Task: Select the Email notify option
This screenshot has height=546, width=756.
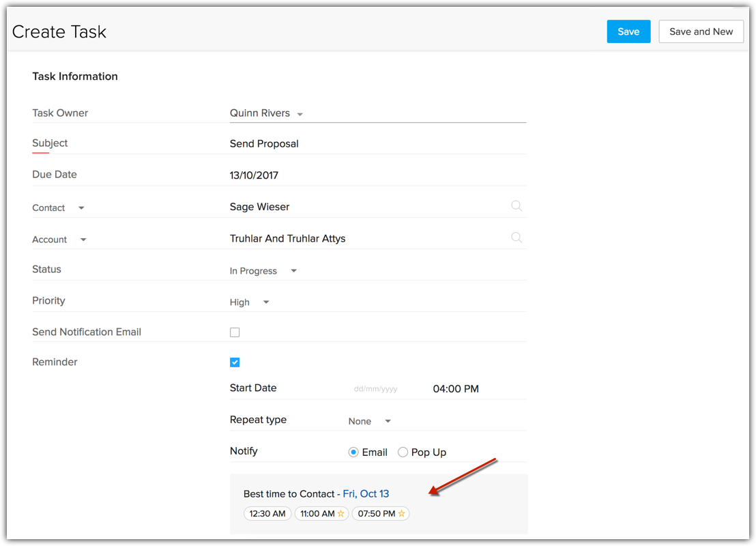Action: click(x=353, y=452)
